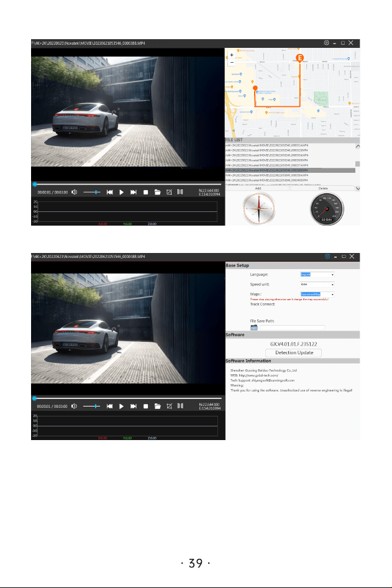This screenshot has height=588, width=392.
Task: Click the Add button under file list
Action: pos(258,188)
